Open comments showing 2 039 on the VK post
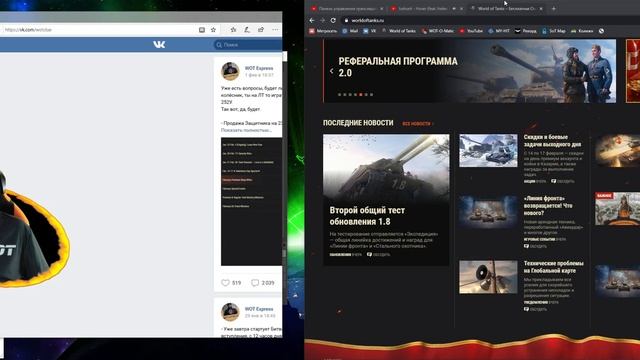 coord(262,282)
